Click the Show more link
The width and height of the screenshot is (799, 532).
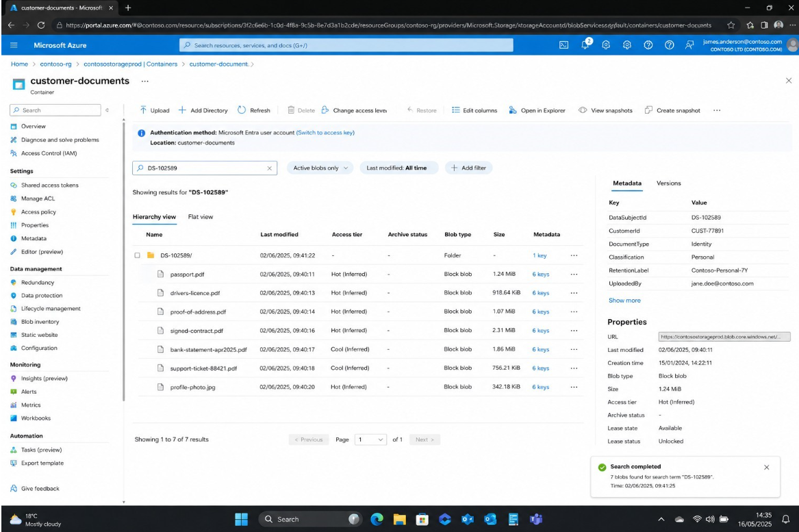tap(624, 300)
